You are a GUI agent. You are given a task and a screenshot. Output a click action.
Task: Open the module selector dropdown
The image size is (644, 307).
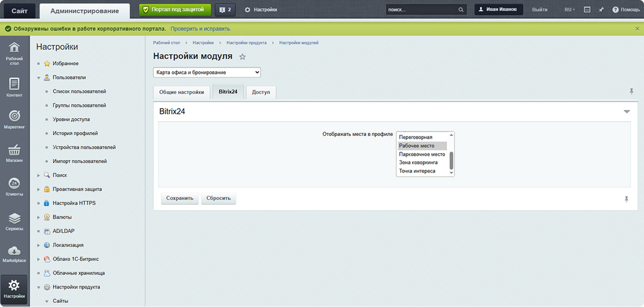[x=207, y=72]
